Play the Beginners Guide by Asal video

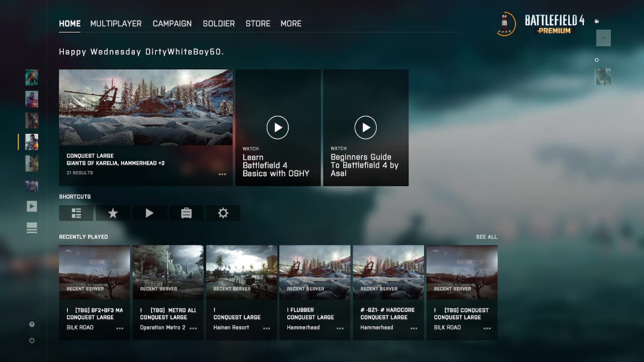pyautogui.click(x=366, y=128)
